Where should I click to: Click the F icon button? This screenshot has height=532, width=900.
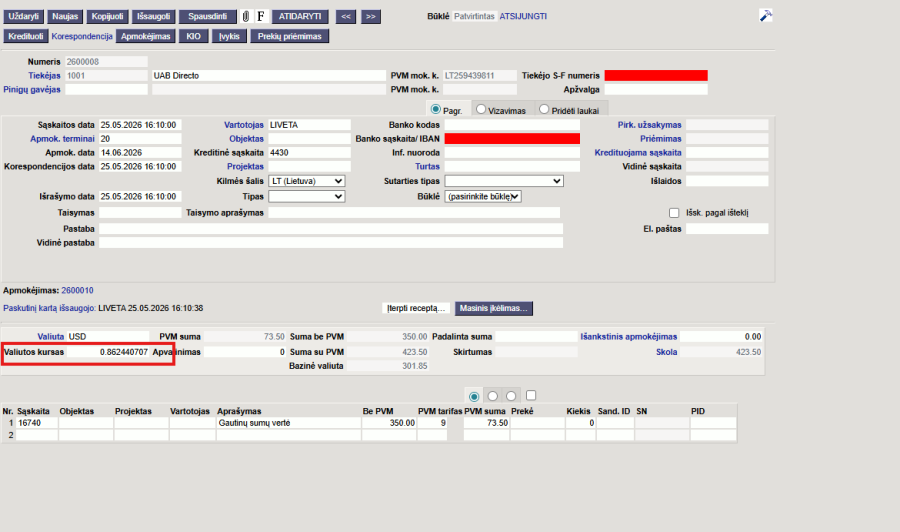coord(261,17)
